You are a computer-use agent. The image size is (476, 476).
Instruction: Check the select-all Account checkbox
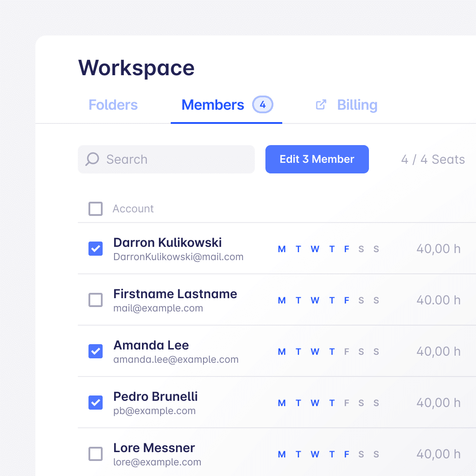click(96, 209)
